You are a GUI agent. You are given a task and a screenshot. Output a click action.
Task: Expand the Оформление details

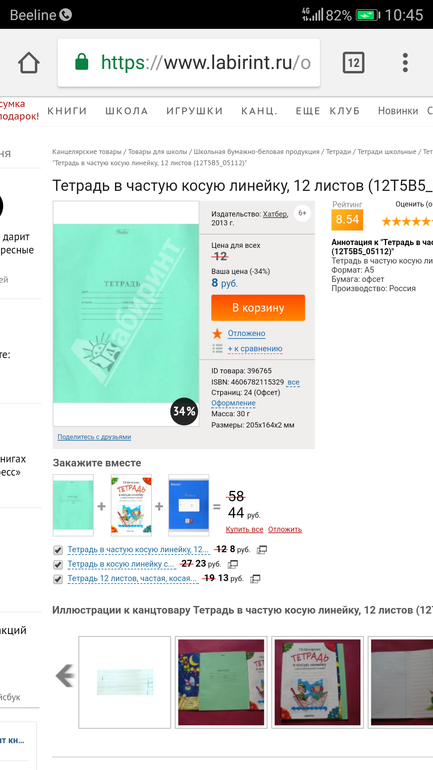(x=233, y=403)
